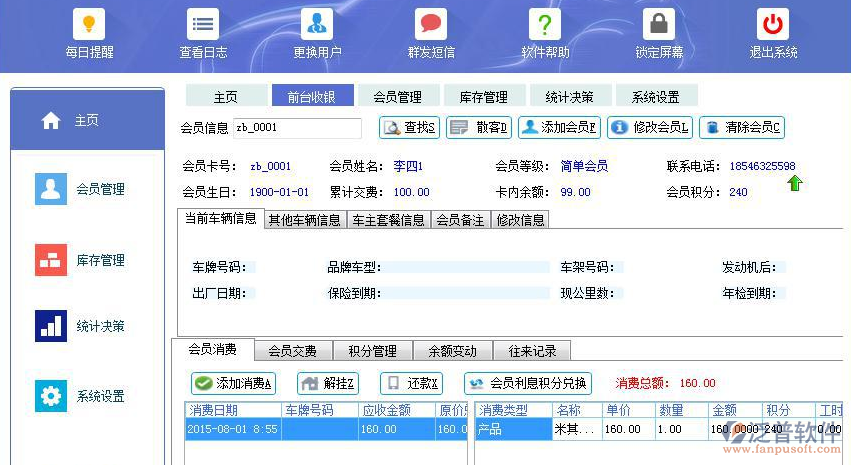Select the 当前车辆信息 tab
This screenshot has width=851, height=465.
click(221, 218)
